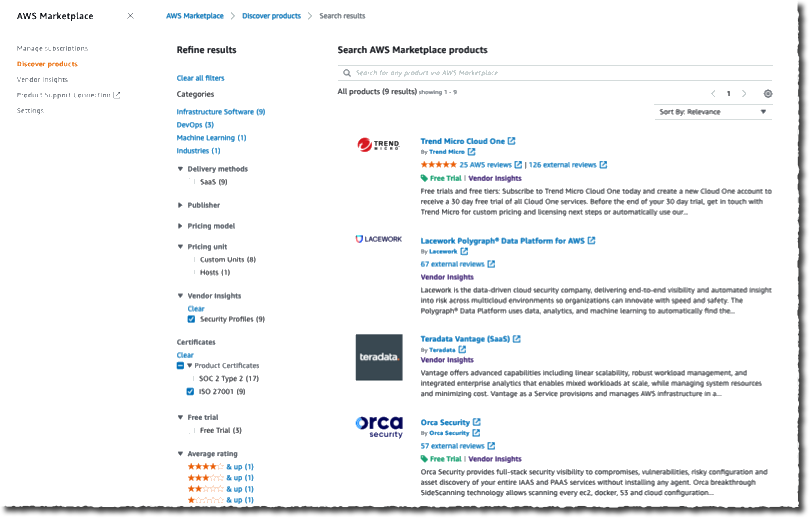Open the search results preferences gear icon

pyautogui.click(x=768, y=93)
